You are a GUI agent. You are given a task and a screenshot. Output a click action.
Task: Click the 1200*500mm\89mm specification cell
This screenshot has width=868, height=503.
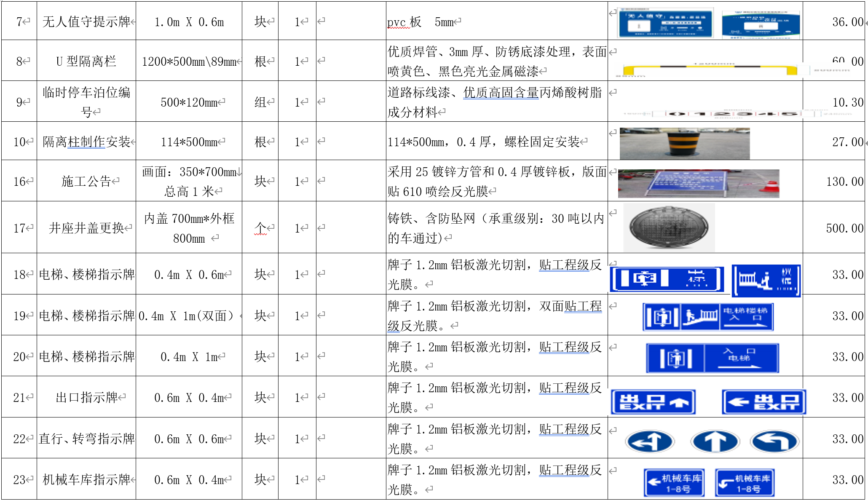189,62
